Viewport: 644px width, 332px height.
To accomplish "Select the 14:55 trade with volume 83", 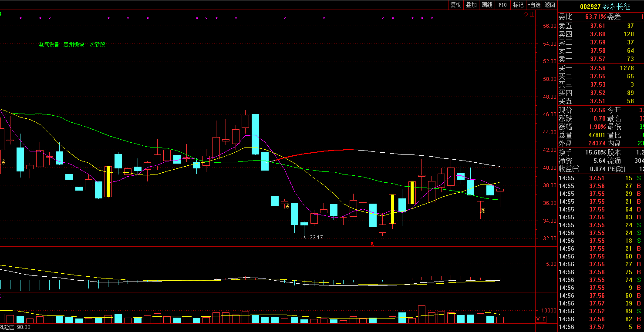I will click(601, 218).
